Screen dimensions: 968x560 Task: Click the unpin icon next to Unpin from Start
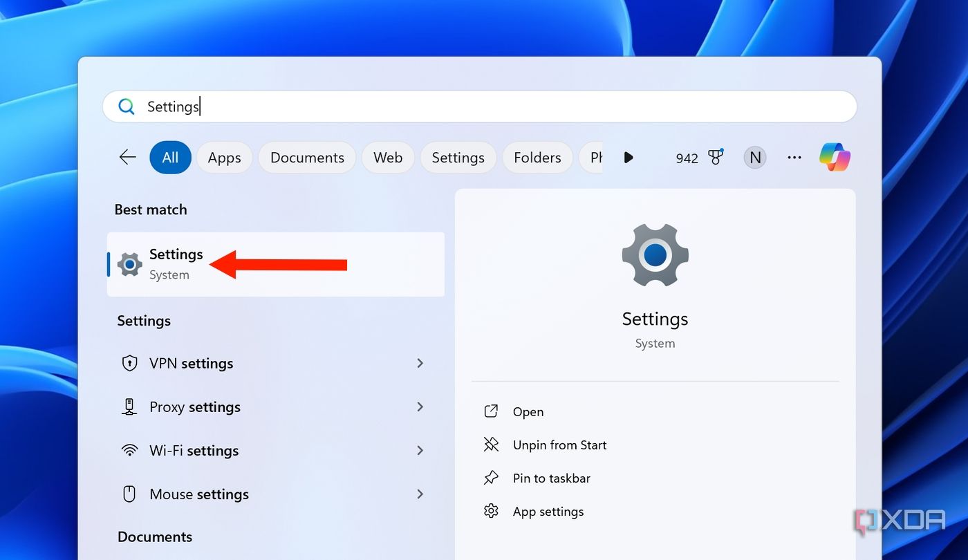click(491, 445)
